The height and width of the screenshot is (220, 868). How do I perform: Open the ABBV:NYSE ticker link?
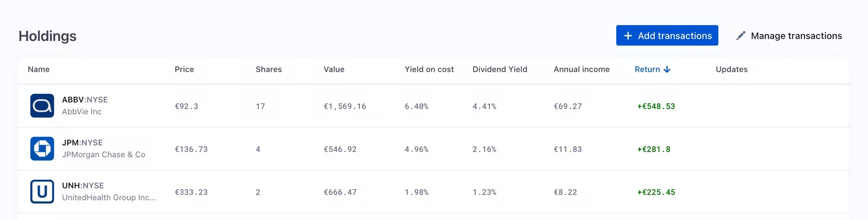tap(85, 100)
